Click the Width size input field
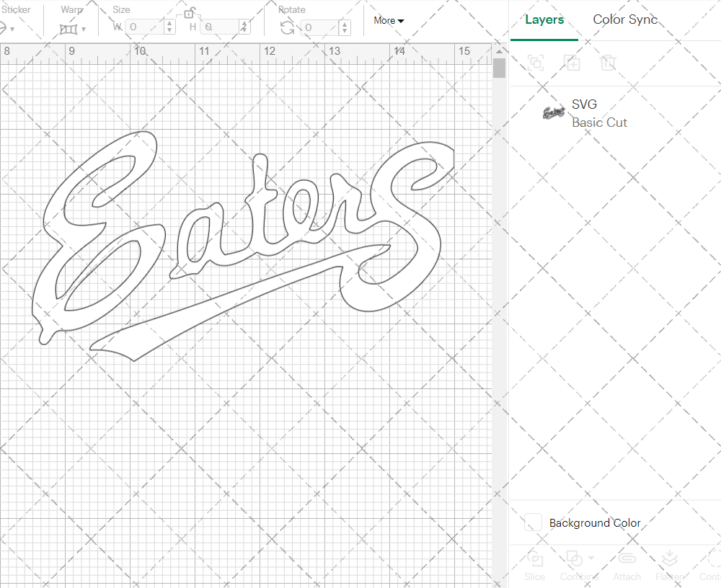Viewport: 721px width, 588px height. [145, 27]
